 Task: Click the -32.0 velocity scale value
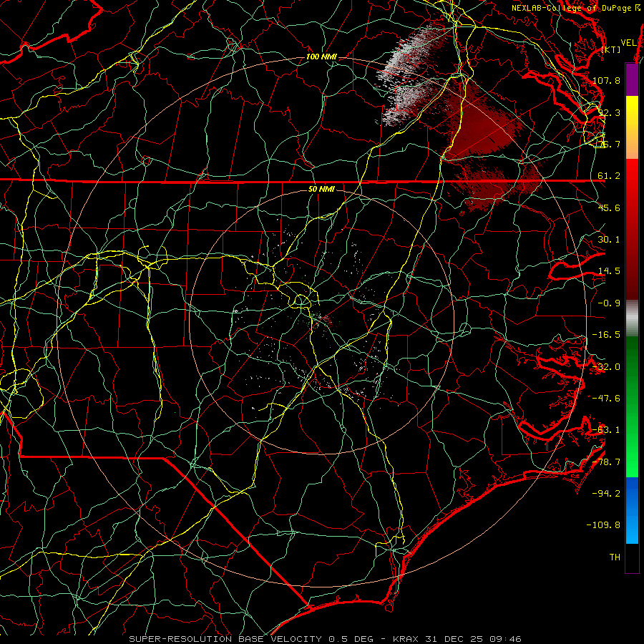click(607, 367)
